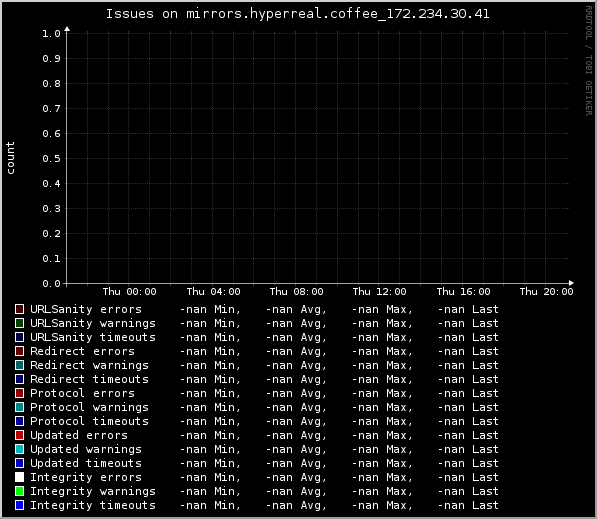
Task: Click the Protocol errors legend swatch
Action: click(x=19, y=393)
